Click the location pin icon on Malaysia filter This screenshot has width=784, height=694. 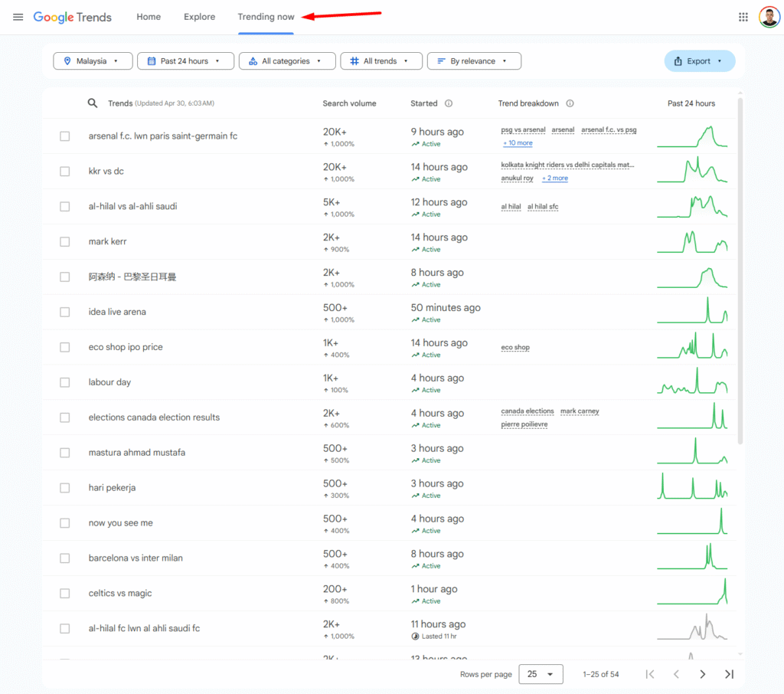pyautogui.click(x=67, y=61)
